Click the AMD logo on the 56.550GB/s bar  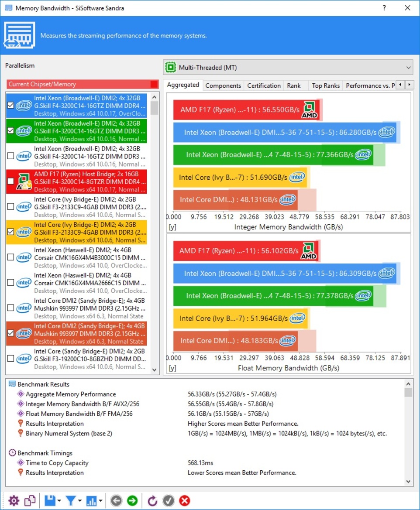[309, 110]
